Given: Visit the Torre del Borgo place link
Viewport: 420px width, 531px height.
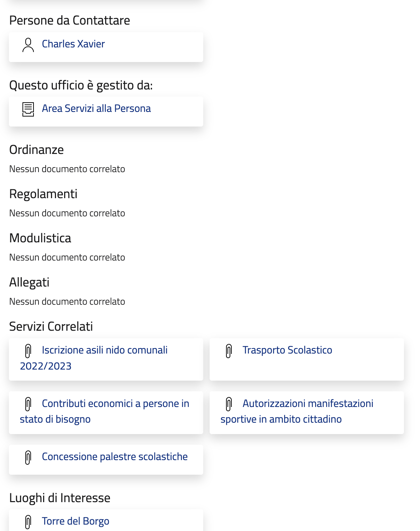Looking at the screenshot, I should click(75, 521).
